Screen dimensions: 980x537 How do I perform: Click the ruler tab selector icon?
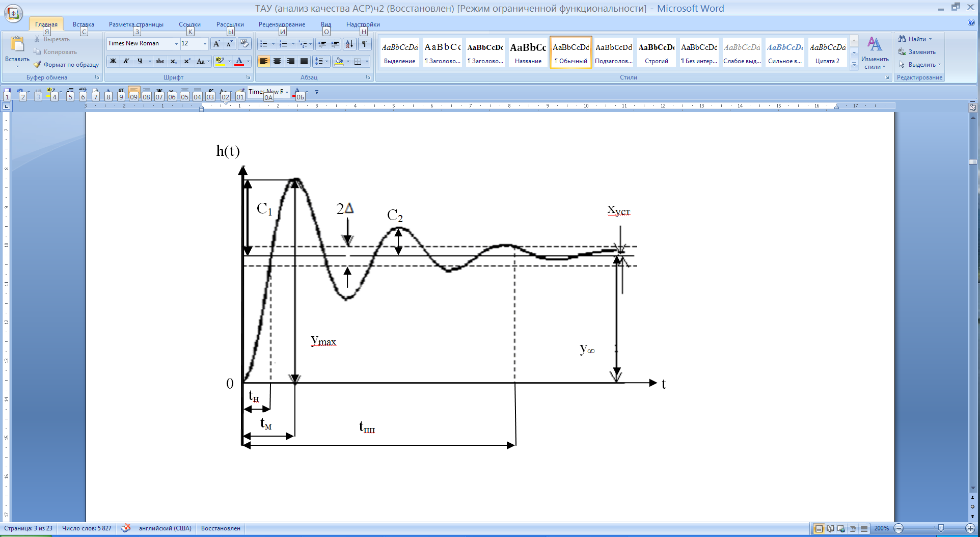7,106
